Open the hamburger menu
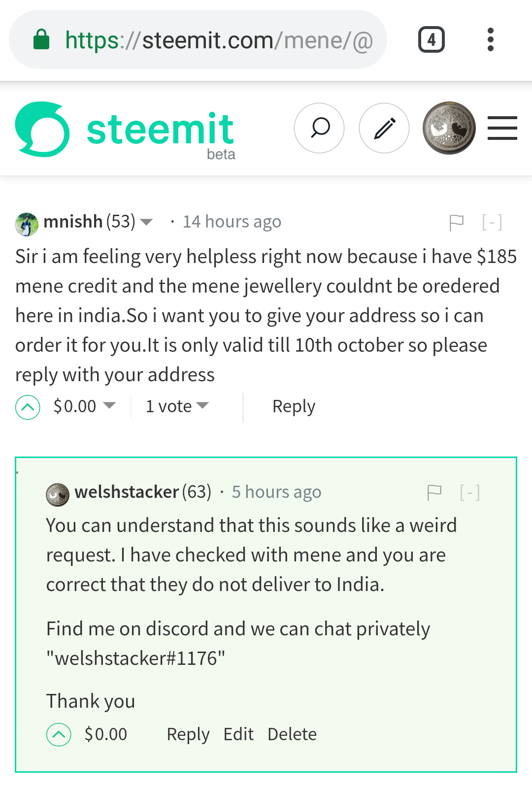 (502, 128)
